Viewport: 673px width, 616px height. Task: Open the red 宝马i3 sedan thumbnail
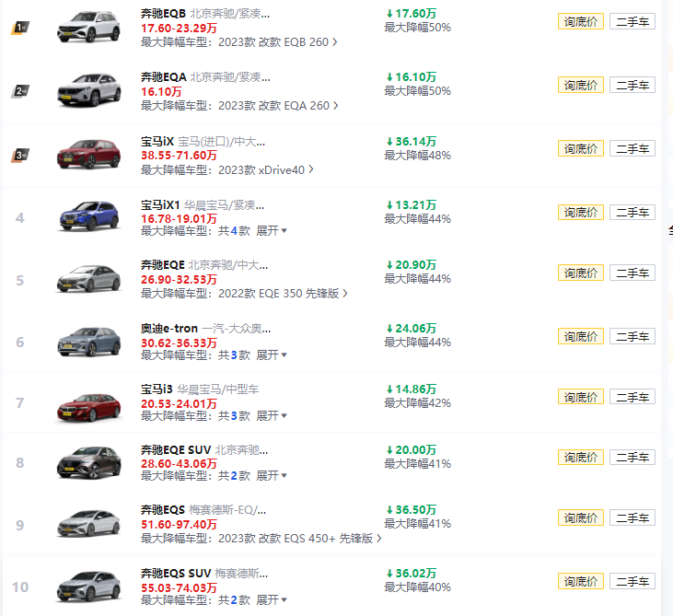(89, 407)
